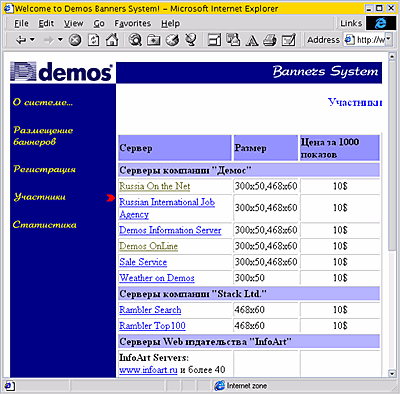The image size is (400, 394).
Task: Open the Favorites menu
Action: coord(132,23)
